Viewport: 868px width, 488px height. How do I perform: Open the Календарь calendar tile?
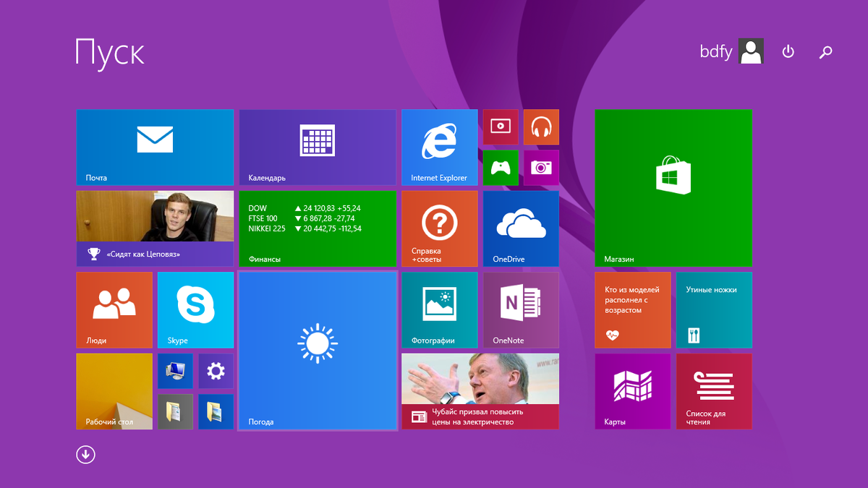click(318, 147)
